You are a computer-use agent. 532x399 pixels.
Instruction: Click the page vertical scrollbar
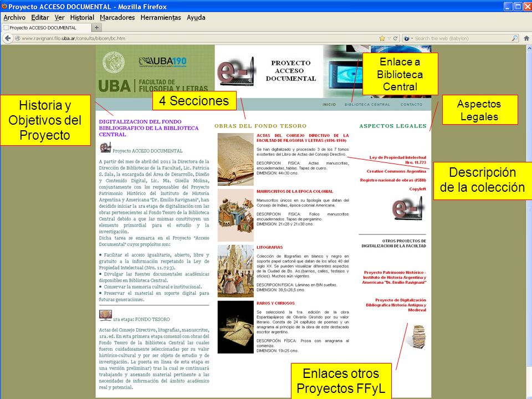click(529, 209)
